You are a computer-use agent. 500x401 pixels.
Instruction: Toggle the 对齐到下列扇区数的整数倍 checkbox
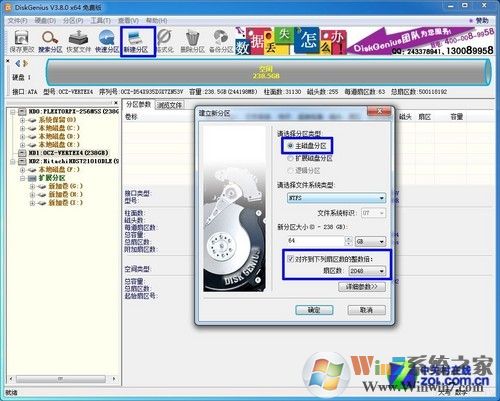pyautogui.click(x=290, y=259)
